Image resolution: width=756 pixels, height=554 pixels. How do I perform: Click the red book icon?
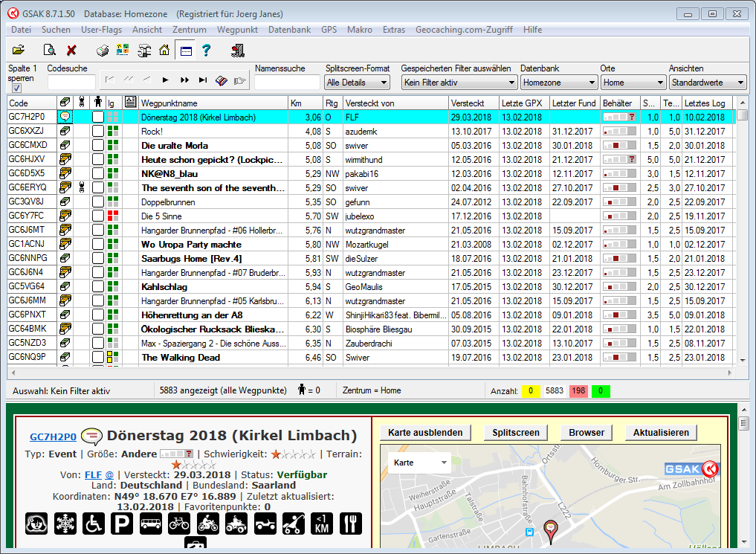[x=222, y=80]
